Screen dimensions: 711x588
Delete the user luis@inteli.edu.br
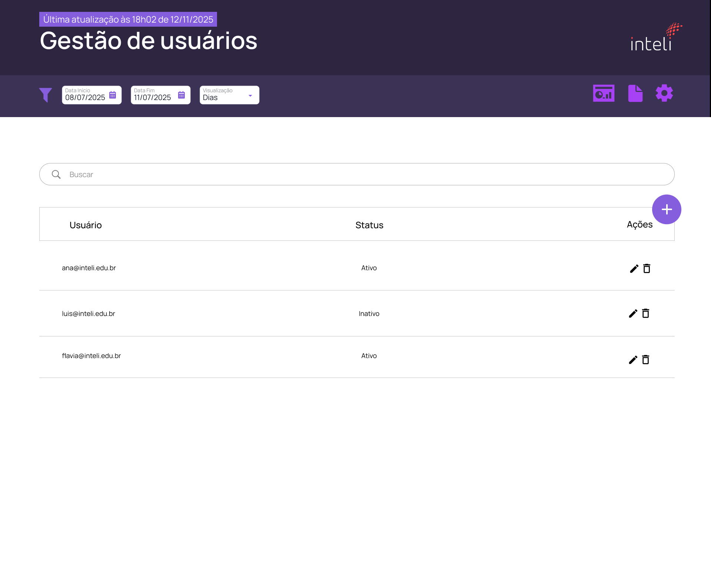646,313
